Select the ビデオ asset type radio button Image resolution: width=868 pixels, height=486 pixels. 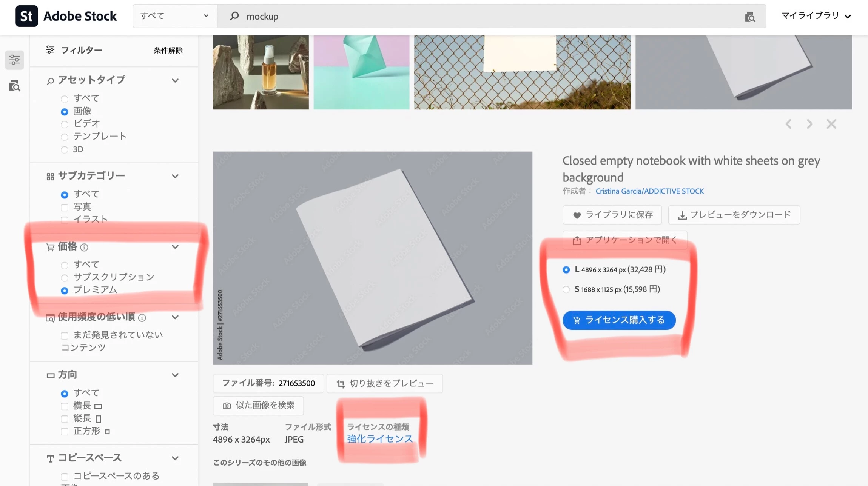[65, 124]
